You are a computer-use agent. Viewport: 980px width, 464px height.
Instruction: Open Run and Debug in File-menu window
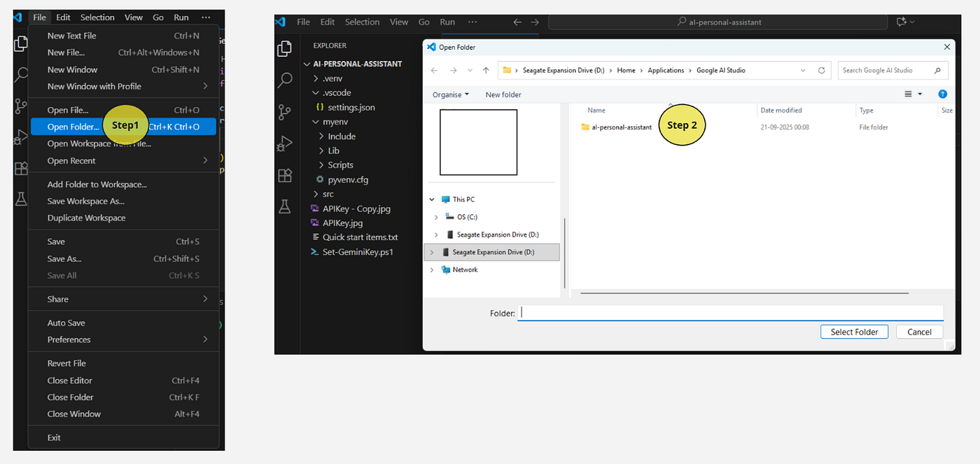point(20,137)
